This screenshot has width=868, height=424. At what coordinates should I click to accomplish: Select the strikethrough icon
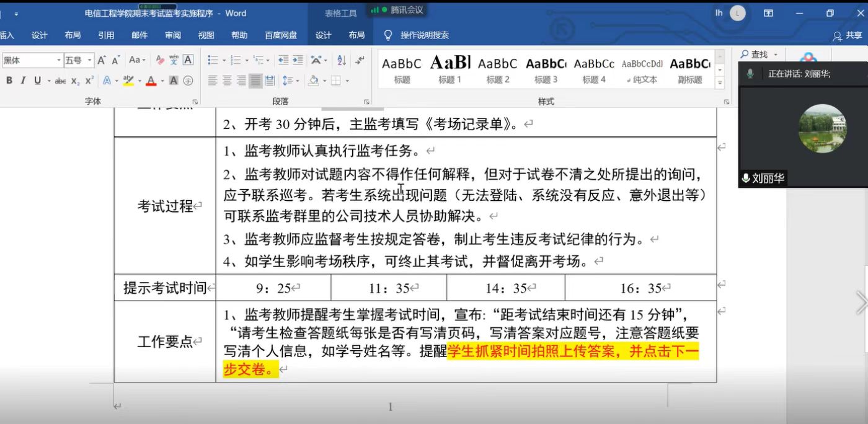click(60, 79)
